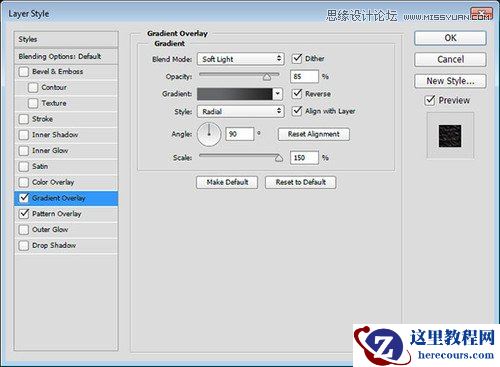Check the Color Overlay box
This screenshot has width=500, height=367.
[x=24, y=182]
